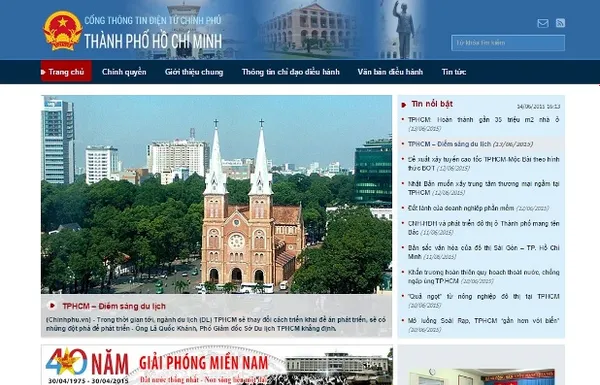Select Giới thiệu chung in navigation bar
This screenshot has height=385, width=600.
coord(194,72)
